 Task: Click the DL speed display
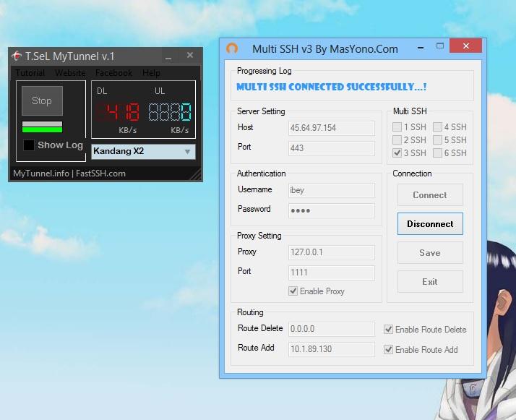click(x=118, y=112)
